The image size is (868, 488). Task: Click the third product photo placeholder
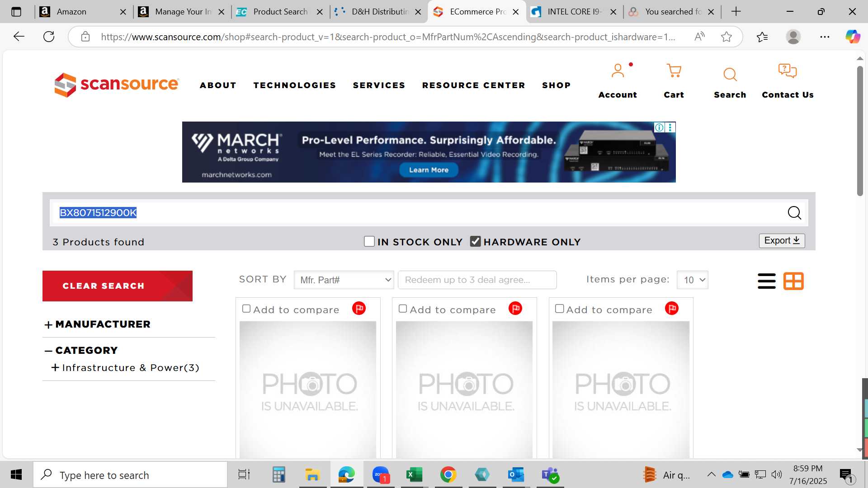point(621,389)
